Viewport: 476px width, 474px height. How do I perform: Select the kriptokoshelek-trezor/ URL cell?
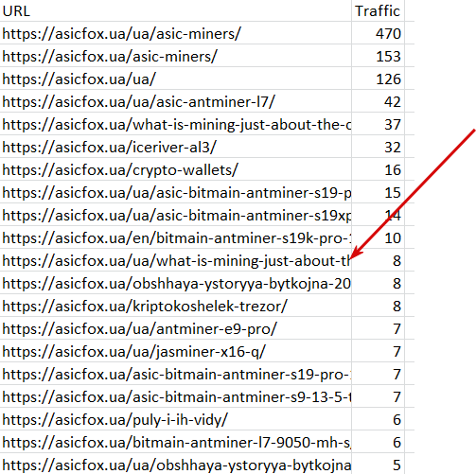pos(176,306)
